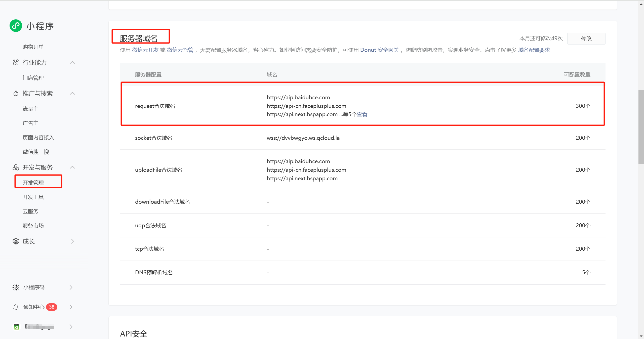Click the notification bell icon
Screen dimensions: 644x339
click(16, 307)
